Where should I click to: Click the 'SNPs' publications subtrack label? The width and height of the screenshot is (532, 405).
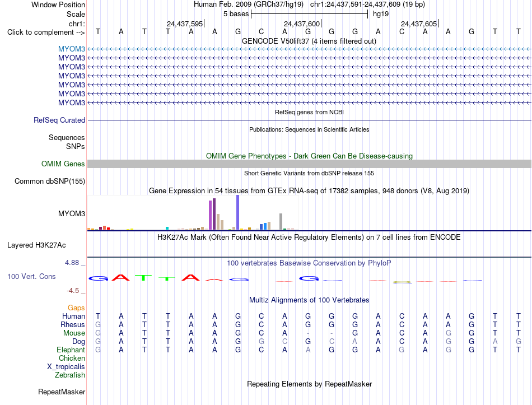[76, 146]
